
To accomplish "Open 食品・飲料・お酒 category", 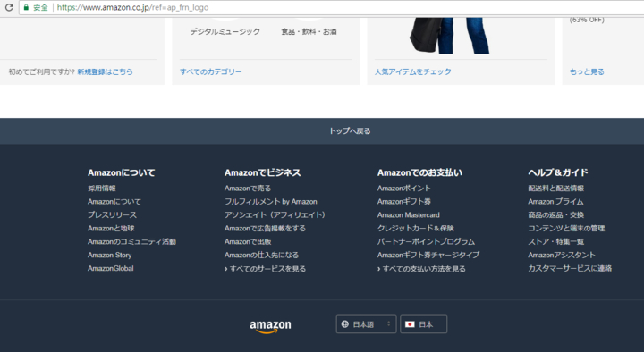I will pos(309,31).
